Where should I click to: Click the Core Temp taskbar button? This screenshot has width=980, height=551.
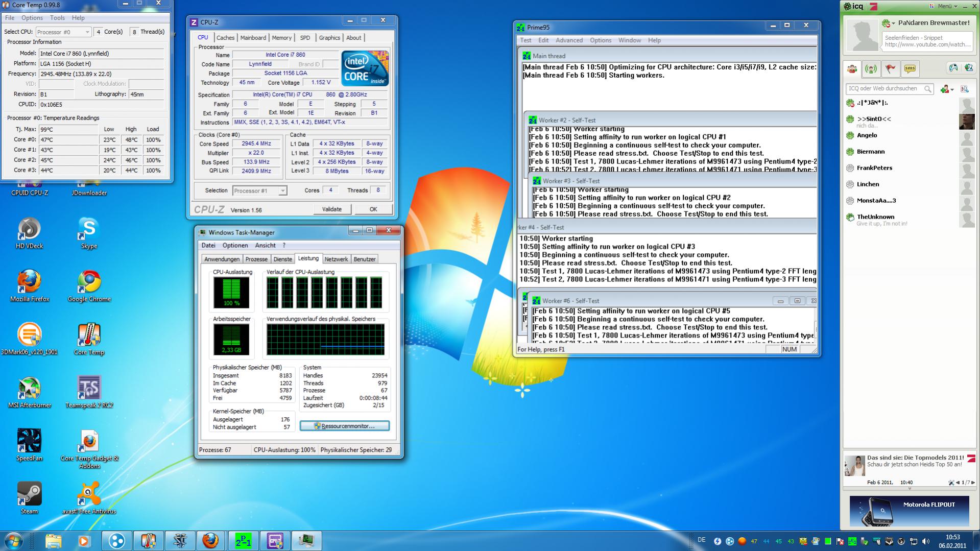point(148,541)
